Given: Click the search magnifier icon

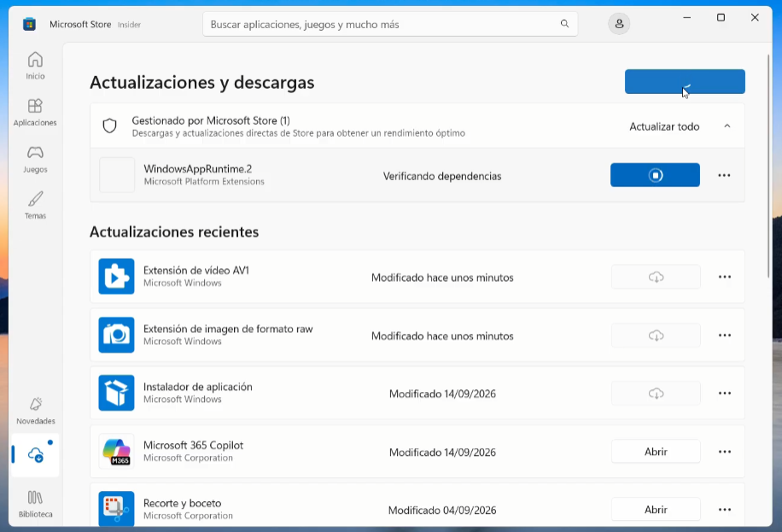Looking at the screenshot, I should (564, 24).
